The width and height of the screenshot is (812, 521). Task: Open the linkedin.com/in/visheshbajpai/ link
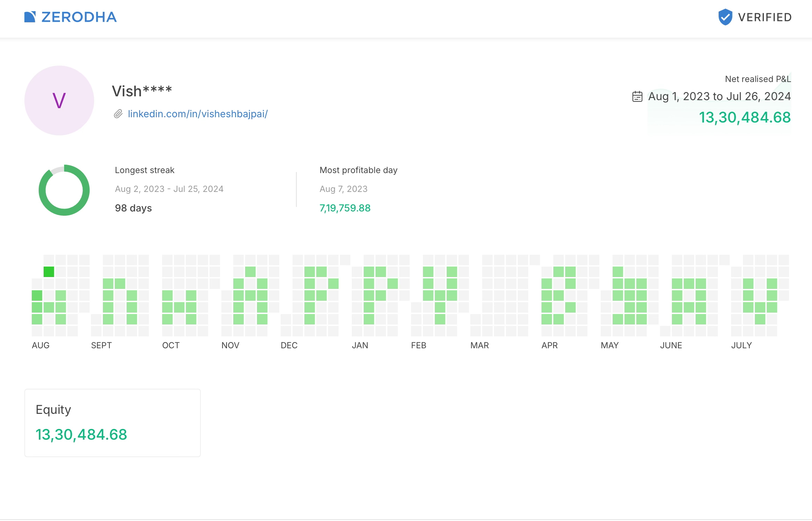[x=198, y=114]
